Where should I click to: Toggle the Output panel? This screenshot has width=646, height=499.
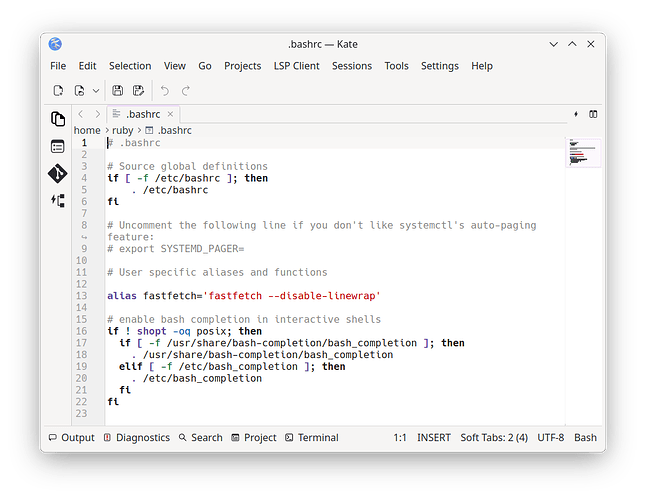[x=71, y=437]
